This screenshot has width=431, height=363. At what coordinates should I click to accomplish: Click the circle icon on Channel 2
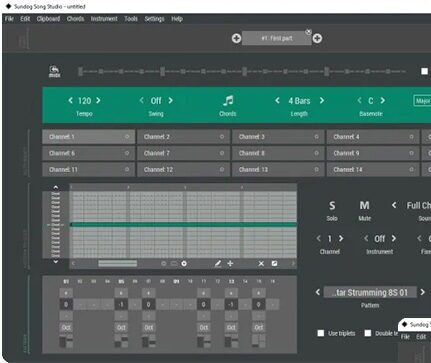(222, 137)
